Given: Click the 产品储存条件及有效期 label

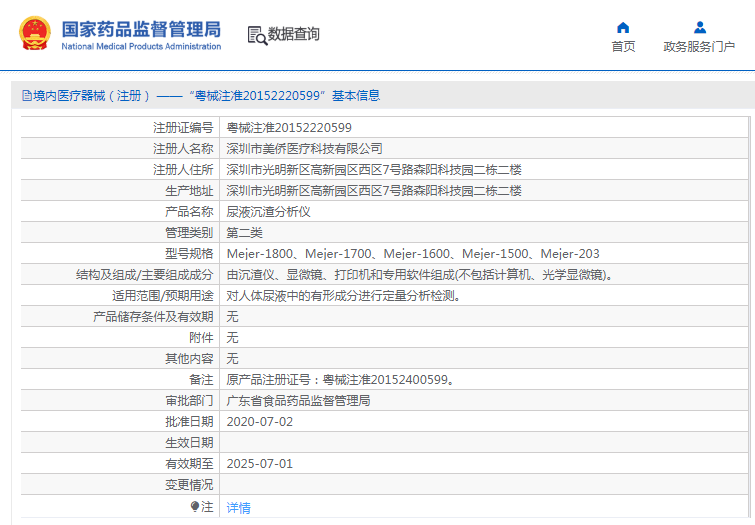Looking at the screenshot, I should [x=153, y=316].
